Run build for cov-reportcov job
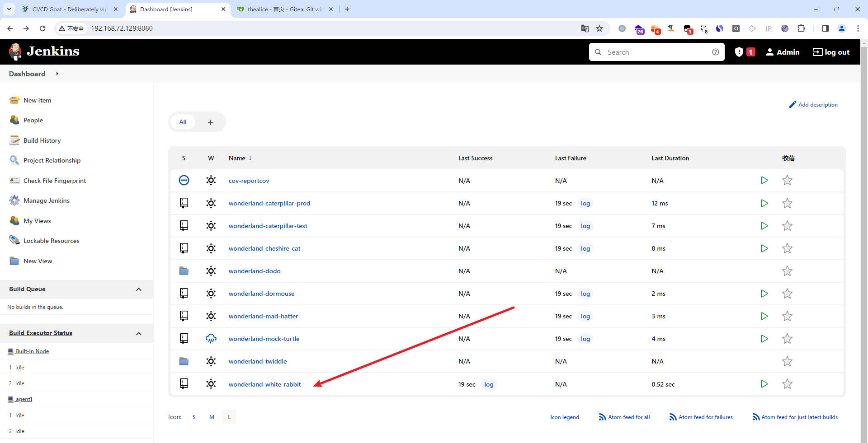Image resolution: width=868 pixels, height=443 pixels. pyautogui.click(x=764, y=180)
